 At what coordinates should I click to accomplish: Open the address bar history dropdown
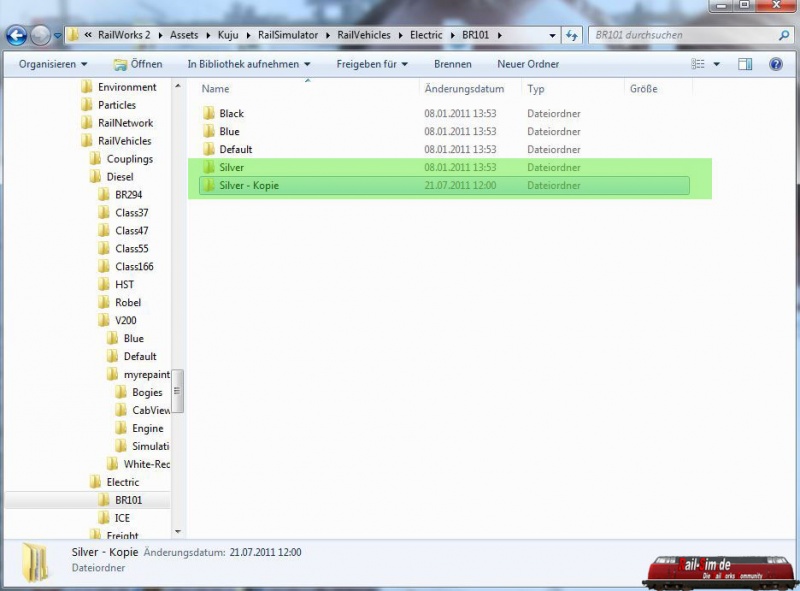click(x=552, y=36)
